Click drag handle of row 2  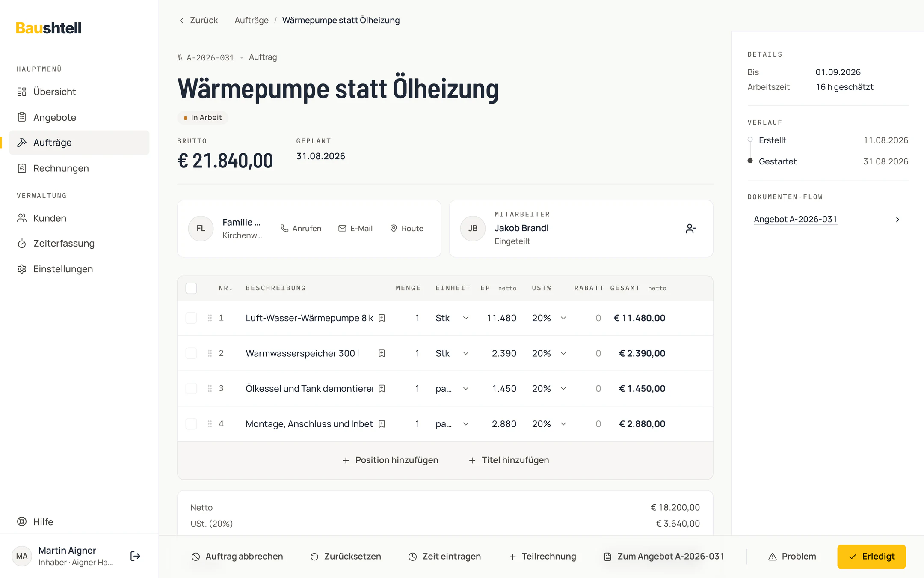pos(210,353)
